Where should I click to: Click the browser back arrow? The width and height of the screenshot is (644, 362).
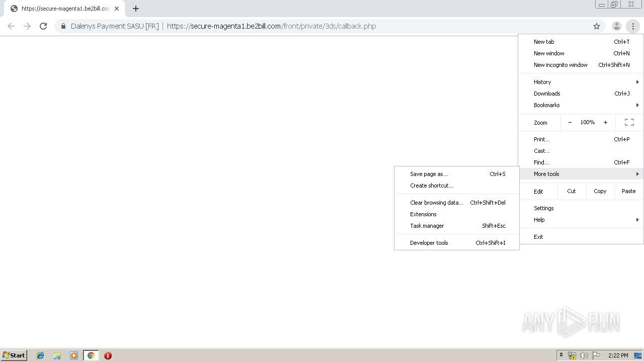[x=11, y=26]
